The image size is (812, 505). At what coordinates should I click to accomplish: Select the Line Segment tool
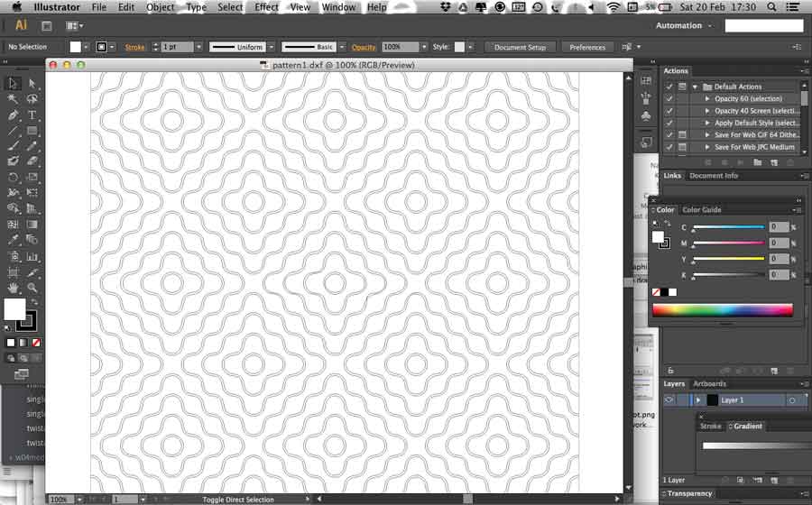tap(13, 131)
